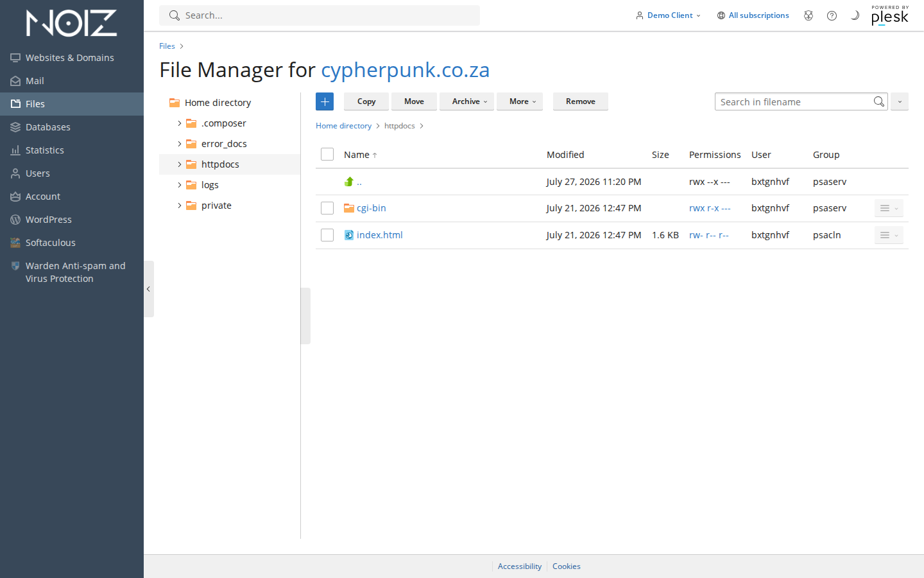Screen dimensions: 924x578
Task: Open WordPress icon in sidebar
Action: pos(15,220)
